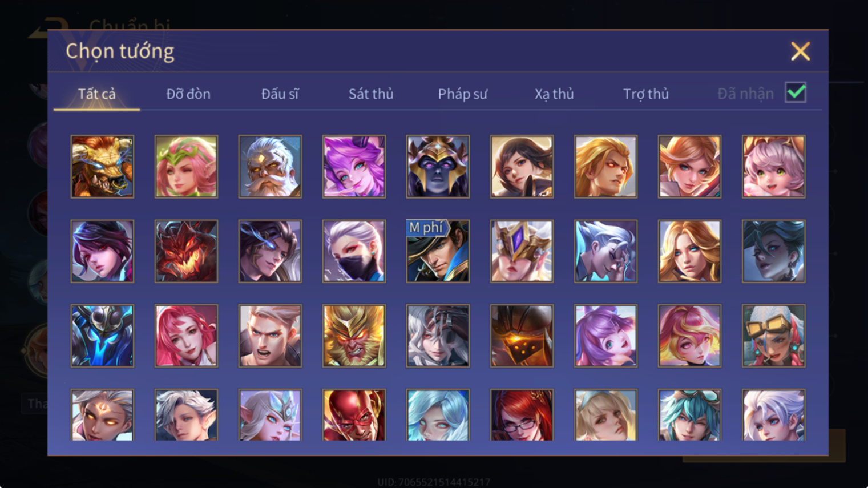Filter heroes by Sát thủ

[x=371, y=94]
